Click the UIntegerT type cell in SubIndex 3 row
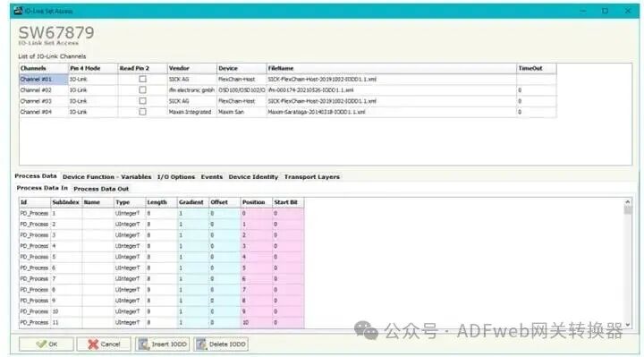The height and width of the screenshot is (357, 644). tap(130, 235)
